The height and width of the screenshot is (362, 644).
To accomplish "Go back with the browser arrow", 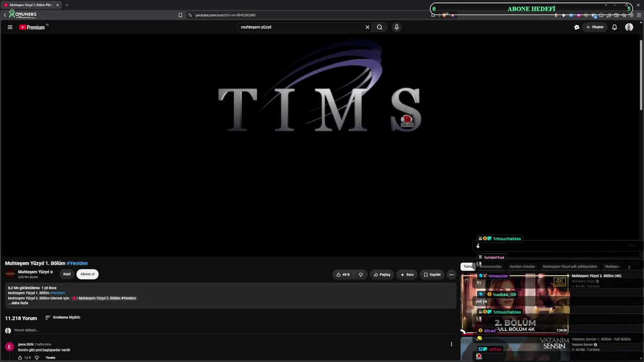I will click(5, 15).
